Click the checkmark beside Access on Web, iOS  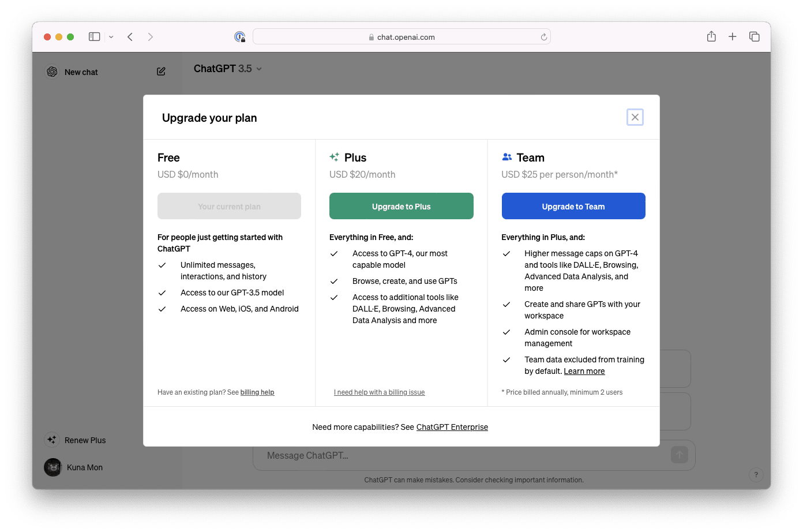coord(162,309)
